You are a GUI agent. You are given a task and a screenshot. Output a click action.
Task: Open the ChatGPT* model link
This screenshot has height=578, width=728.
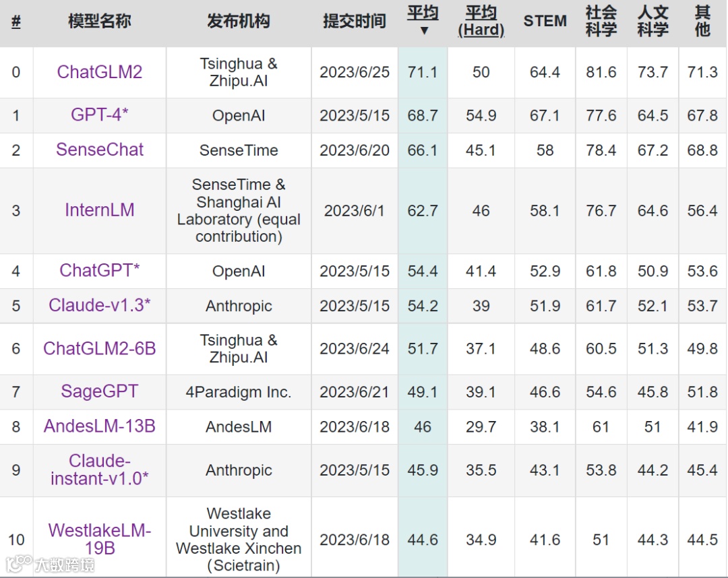coord(99,270)
